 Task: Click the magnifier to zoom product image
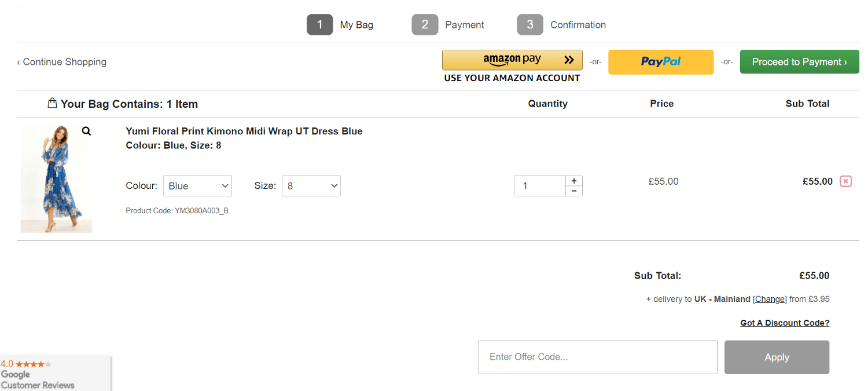pyautogui.click(x=86, y=131)
